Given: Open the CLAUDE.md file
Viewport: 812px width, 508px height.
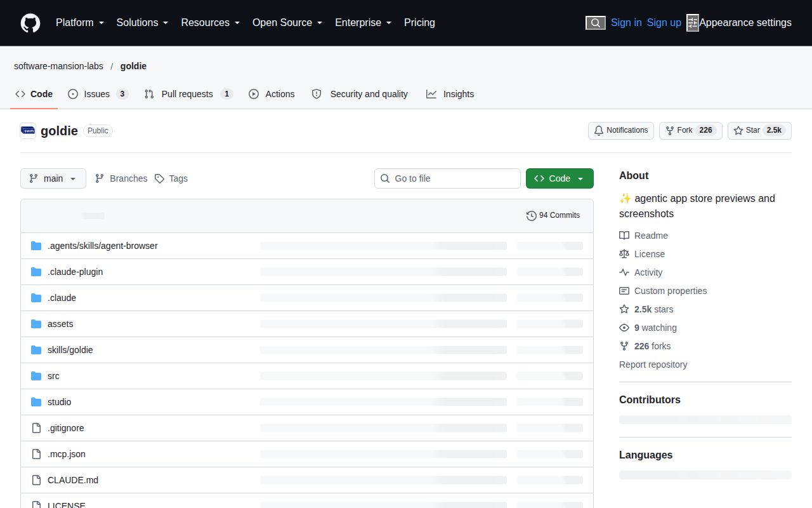Looking at the screenshot, I should 73,480.
